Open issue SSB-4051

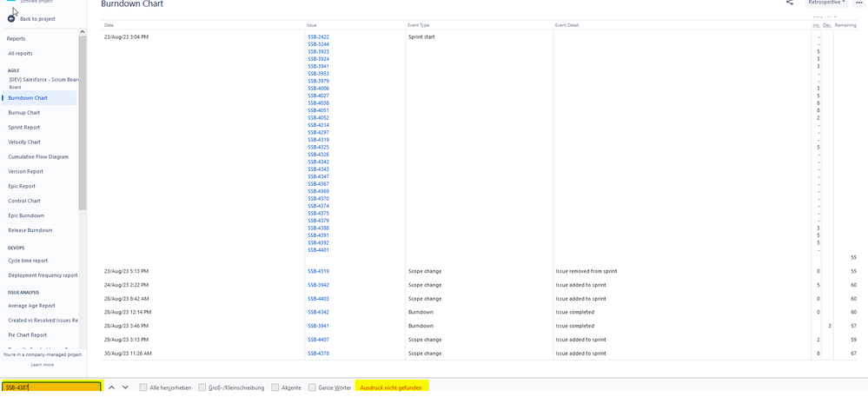tap(318, 110)
